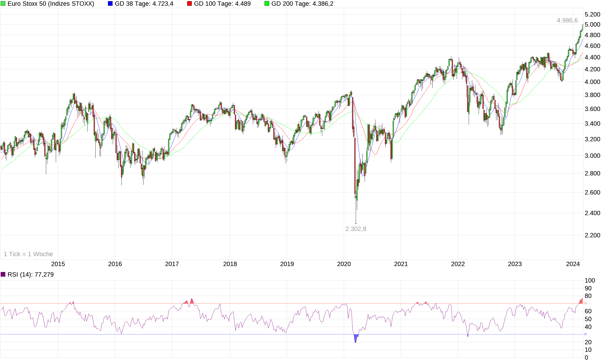Click the '1 Tick = 1 Woche' note
The image size is (607, 364).
(28, 254)
